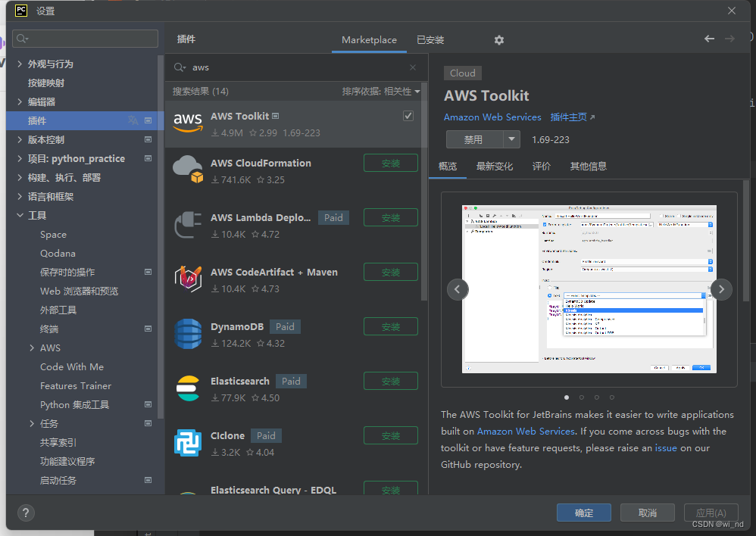Go forward with right arrow icon
Screen dimensions: 756x536
tap(730, 39)
